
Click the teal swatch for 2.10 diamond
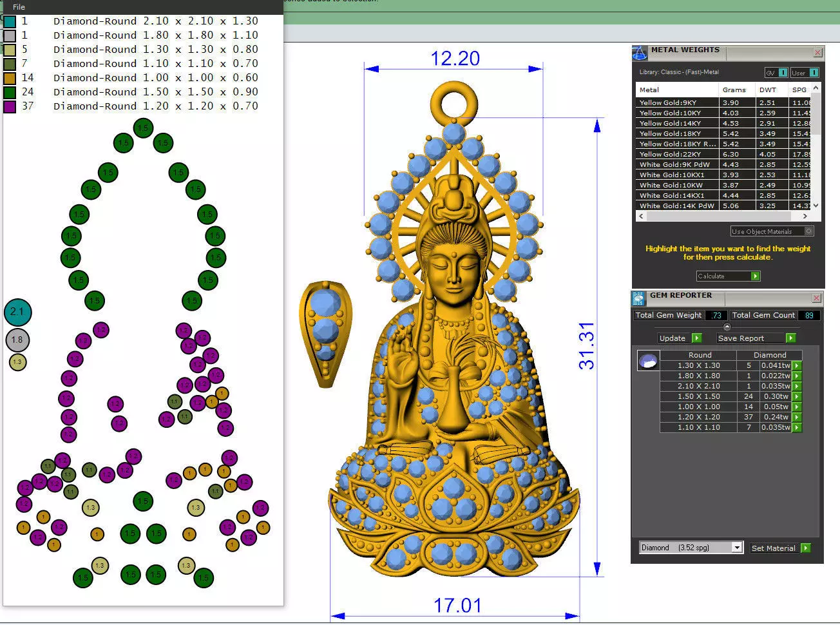[9, 21]
